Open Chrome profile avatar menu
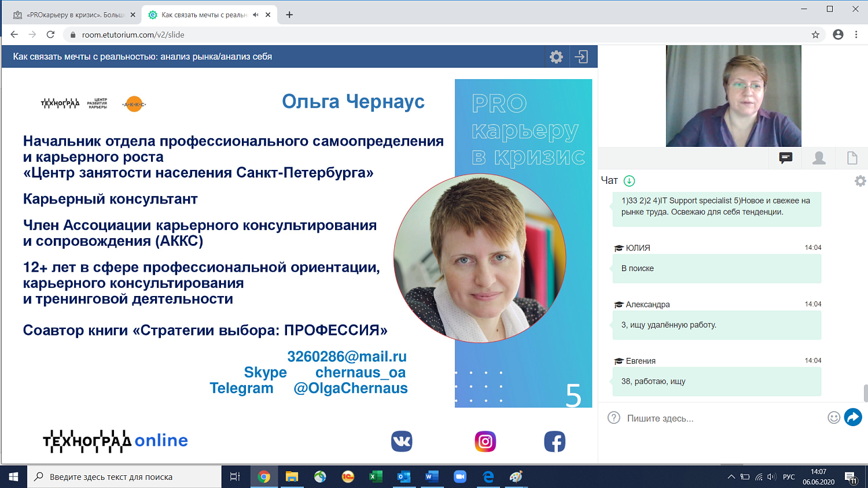This screenshot has width=868, height=488. pyautogui.click(x=838, y=35)
